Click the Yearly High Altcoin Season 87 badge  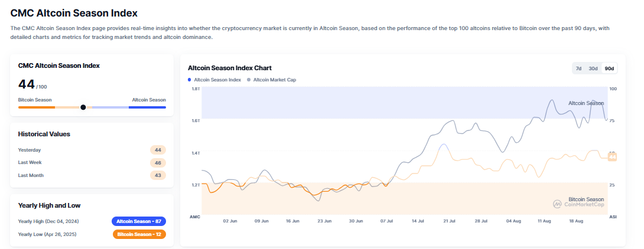point(139,221)
